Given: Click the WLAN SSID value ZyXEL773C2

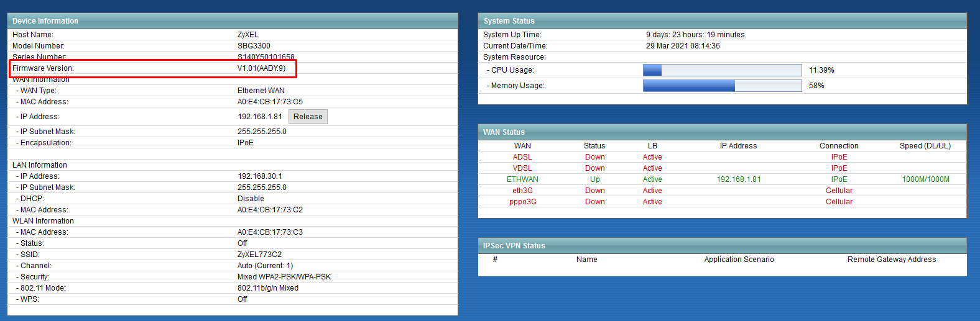Looking at the screenshot, I should point(259,255).
